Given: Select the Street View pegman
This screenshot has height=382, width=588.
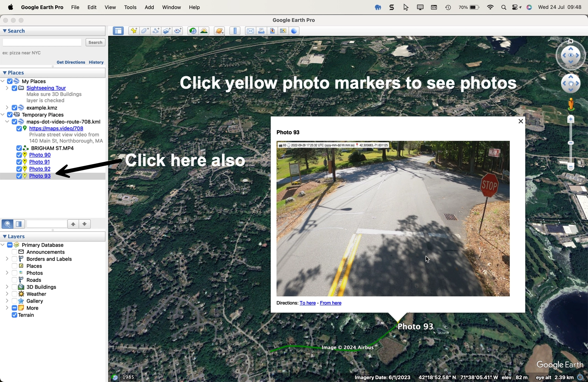Looking at the screenshot, I should point(570,104).
